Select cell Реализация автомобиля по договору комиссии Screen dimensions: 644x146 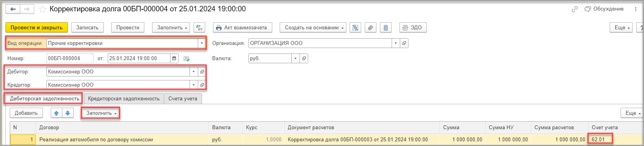coord(122,140)
